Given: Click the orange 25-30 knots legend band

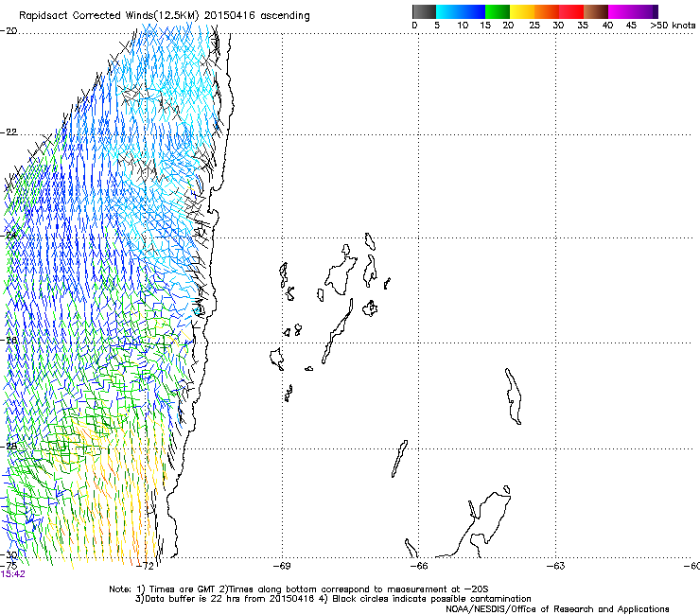Looking at the screenshot, I should [x=547, y=11].
